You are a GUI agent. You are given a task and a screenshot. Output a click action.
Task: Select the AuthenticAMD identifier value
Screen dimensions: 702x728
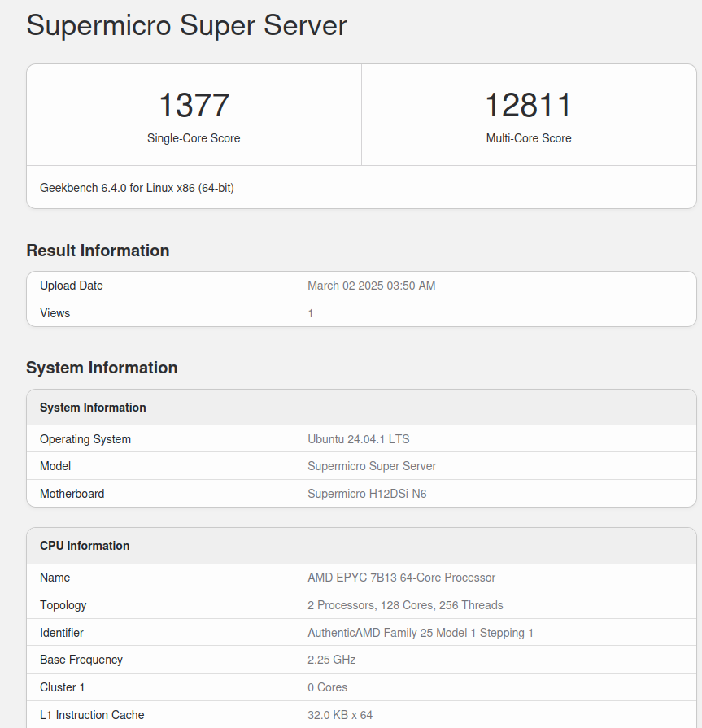[421, 633]
